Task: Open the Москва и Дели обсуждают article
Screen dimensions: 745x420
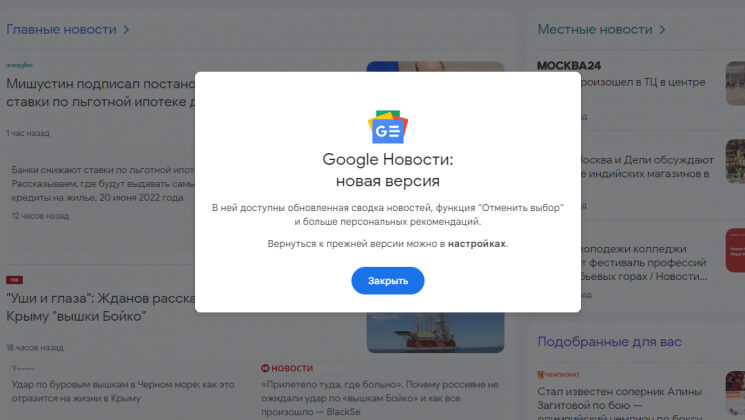Action: coord(647,167)
